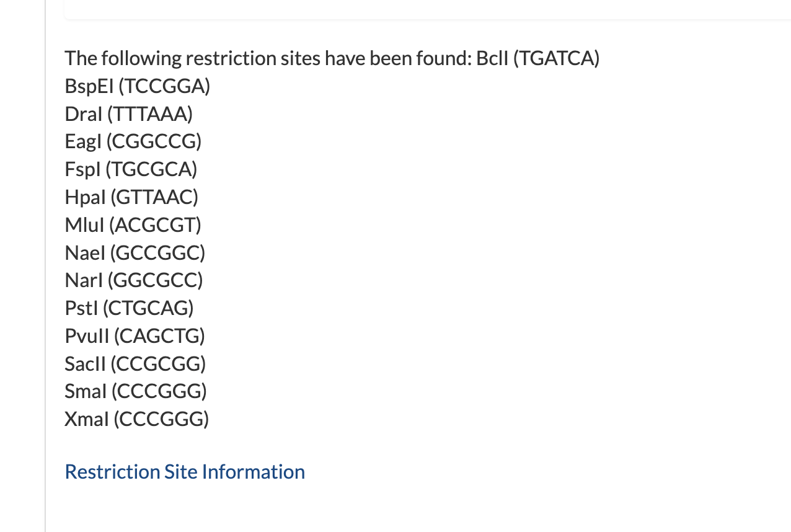Image resolution: width=791 pixels, height=532 pixels.
Task: Select the PvuII (CAGCTG) line
Action: point(135,336)
